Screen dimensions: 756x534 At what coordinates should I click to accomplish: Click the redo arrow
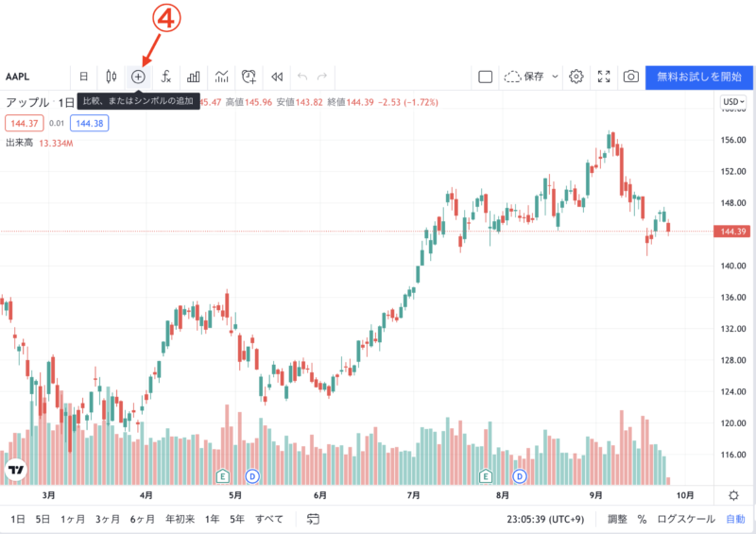point(322,77)
